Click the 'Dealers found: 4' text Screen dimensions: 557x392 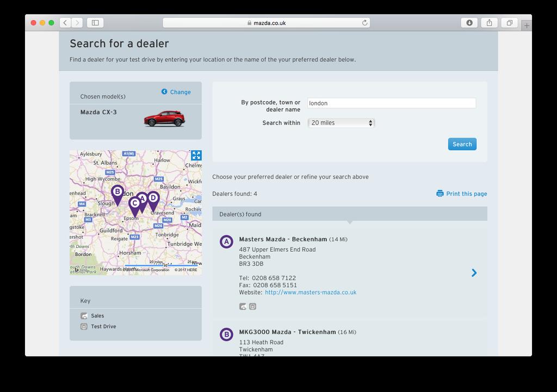pyautogui.click(x=234, y=194)
